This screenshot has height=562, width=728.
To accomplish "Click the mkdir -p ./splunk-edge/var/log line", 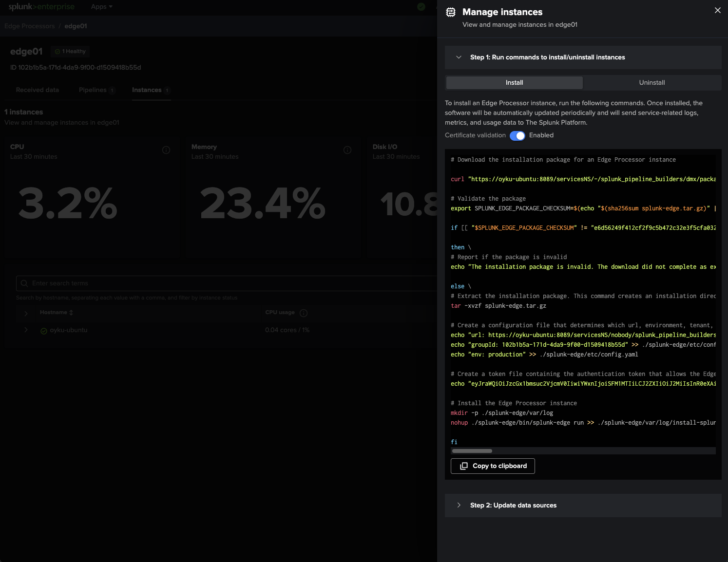I will [x=502, y=413].
